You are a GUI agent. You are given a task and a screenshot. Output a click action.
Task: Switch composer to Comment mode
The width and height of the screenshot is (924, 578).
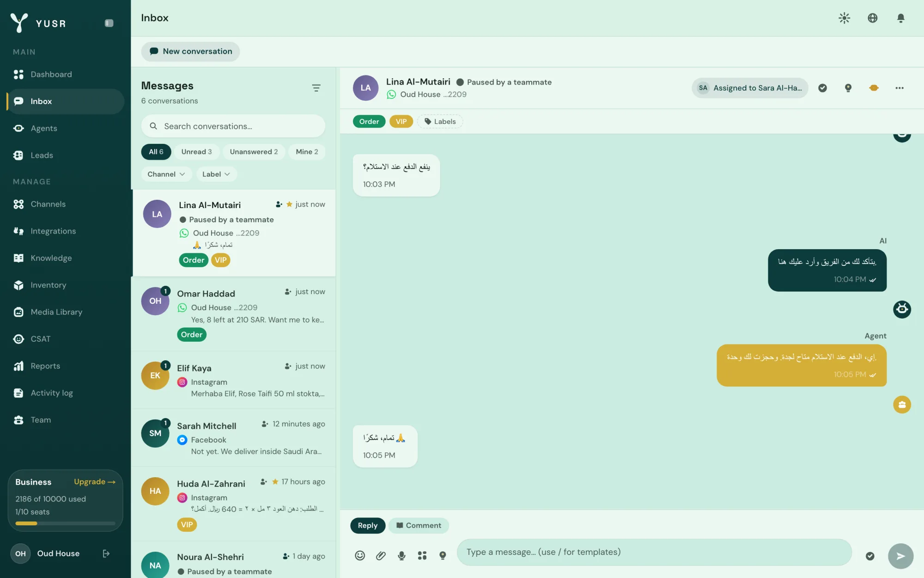pos(419,526)
